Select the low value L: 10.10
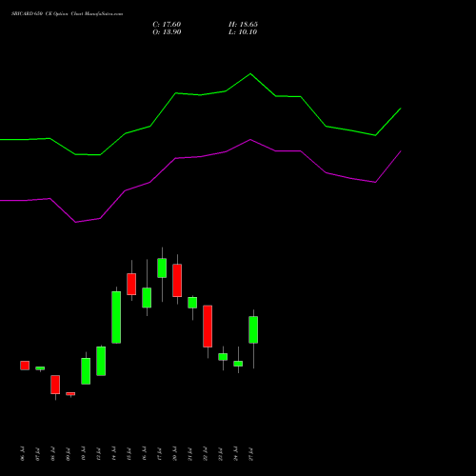This screenshot has width=476, height=476. (x=243, y=32)
